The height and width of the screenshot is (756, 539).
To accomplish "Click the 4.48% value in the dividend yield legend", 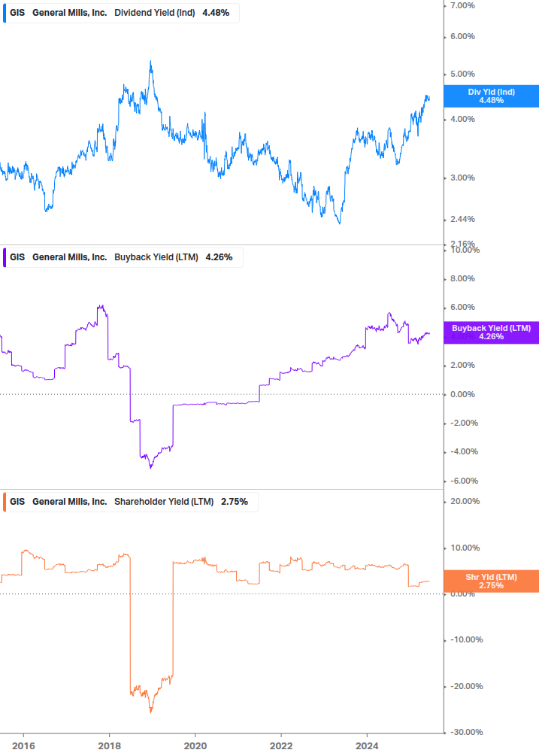I will tap(216, 13).
